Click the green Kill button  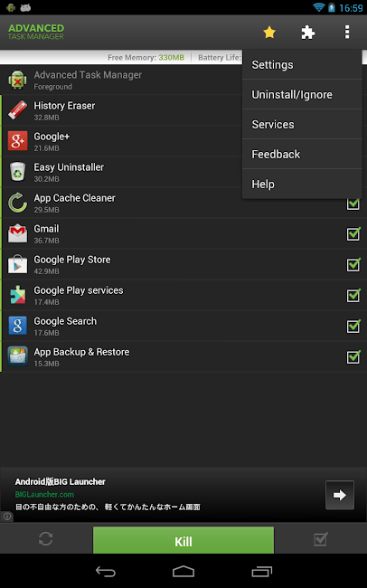[183, 540]
